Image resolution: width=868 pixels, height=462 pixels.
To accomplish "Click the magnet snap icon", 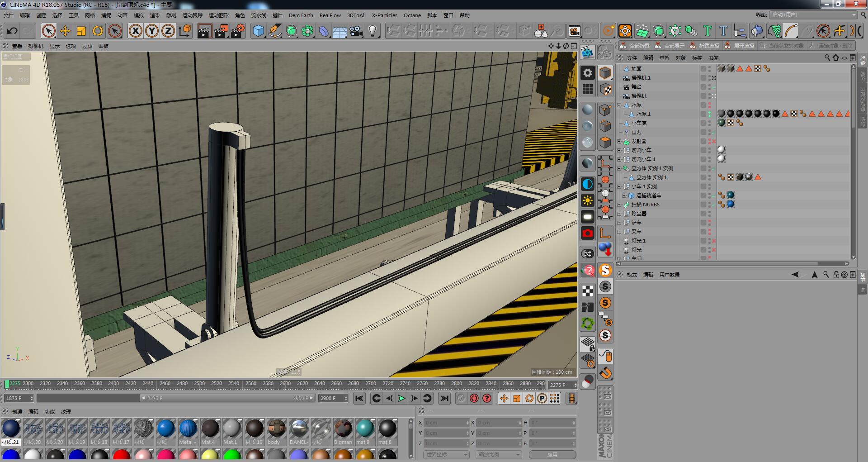I will pos(605,373).
